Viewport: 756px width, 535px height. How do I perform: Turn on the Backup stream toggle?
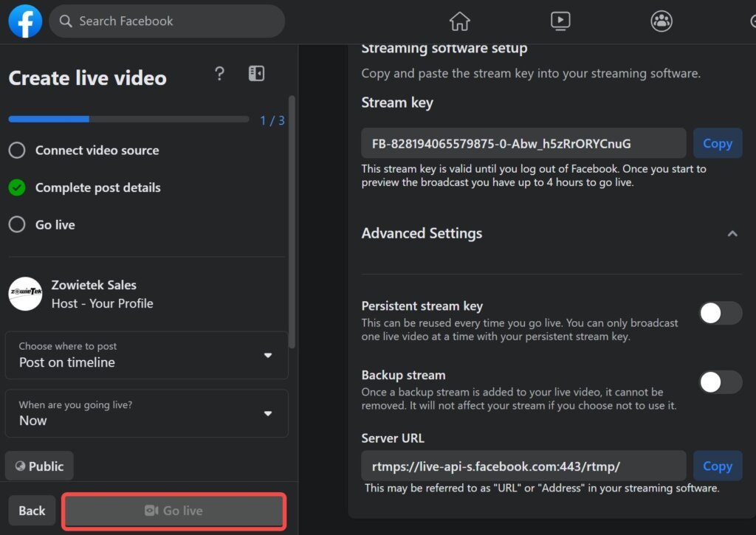720,382
